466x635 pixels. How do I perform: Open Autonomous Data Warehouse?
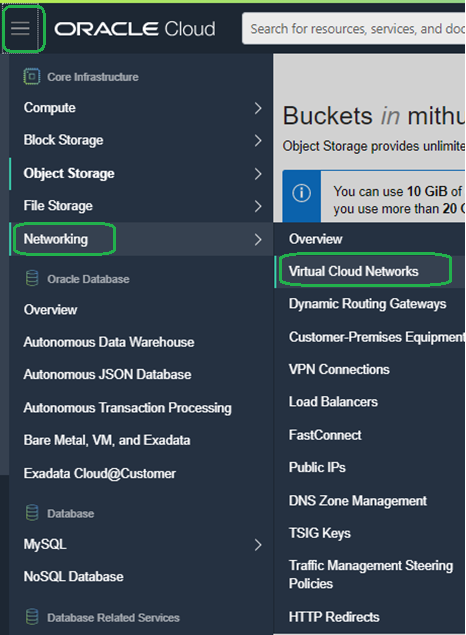coord(109,342)
